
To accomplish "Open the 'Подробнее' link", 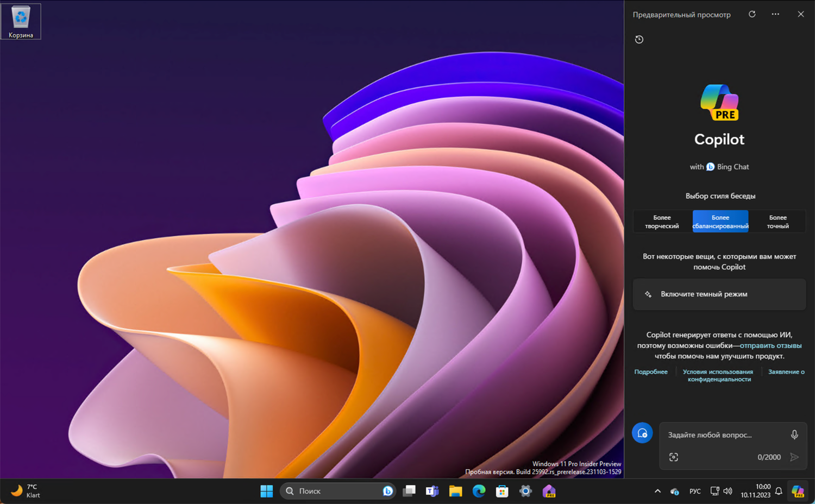I will tap(651, 372).
